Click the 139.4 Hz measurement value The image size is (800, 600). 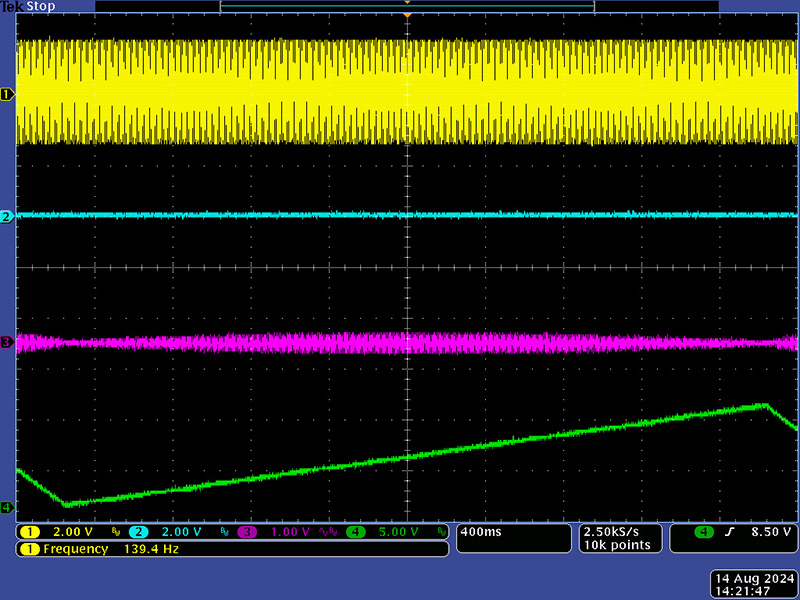click(x=152, y=549)
